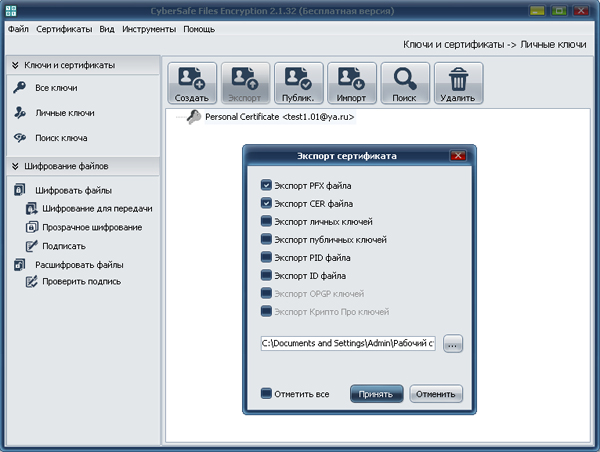Click the Поиск magnifier toolbar icon
Viewport: 600px width, 452px height.
click(x=405, y=83)
